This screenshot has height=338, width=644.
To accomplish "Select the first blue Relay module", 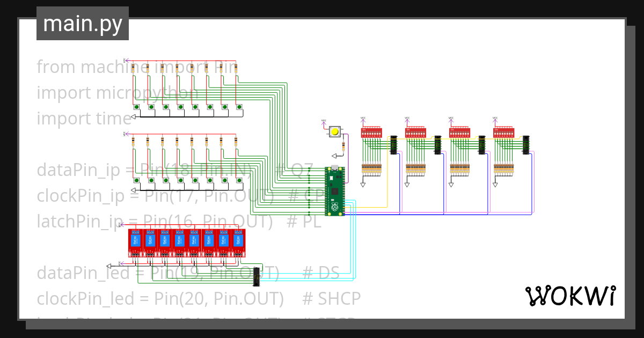I will pos(135,239).
